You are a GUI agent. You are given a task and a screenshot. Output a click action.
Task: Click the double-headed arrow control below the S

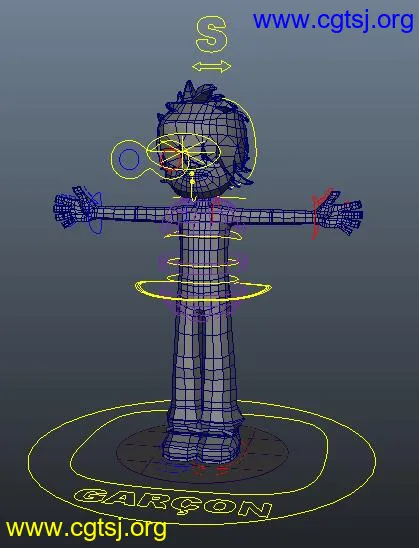click(212, 66)
